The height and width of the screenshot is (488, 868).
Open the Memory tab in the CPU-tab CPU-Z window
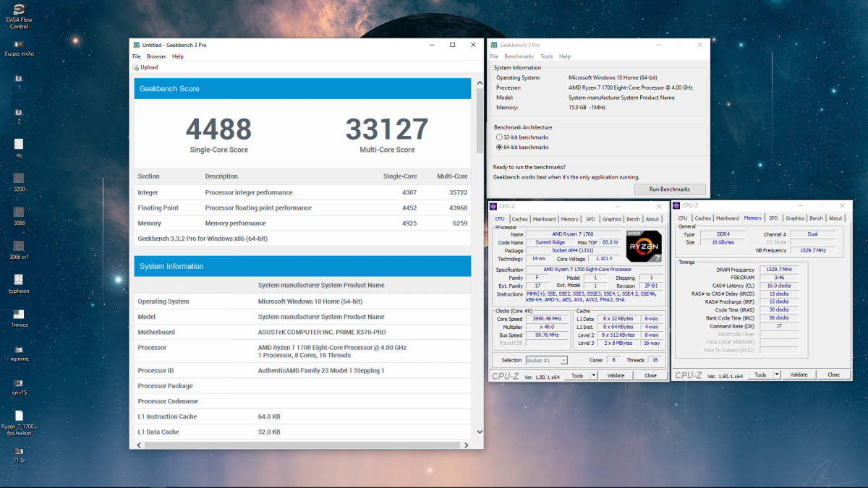point(570,219)
